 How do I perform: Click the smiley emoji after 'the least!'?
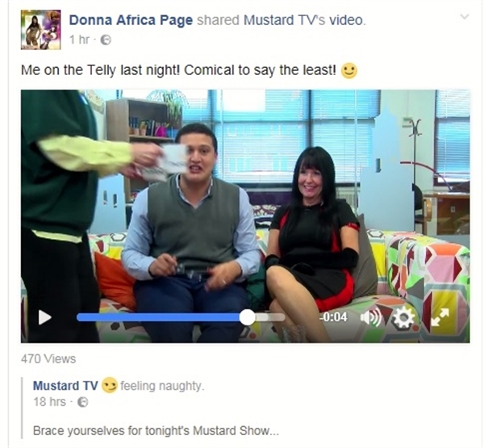(348, 71)
